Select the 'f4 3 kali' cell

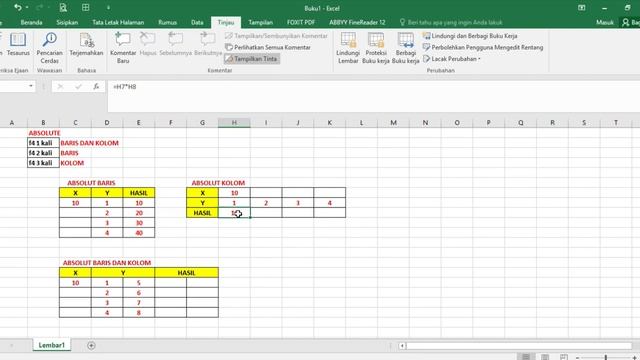43,163
